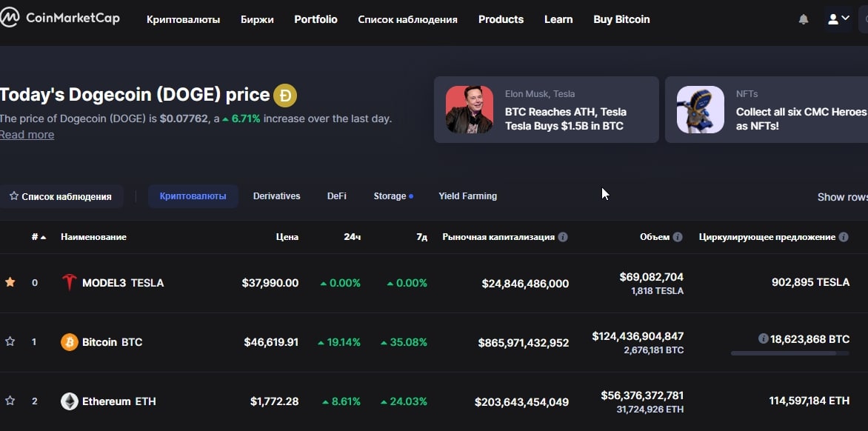This screenshot has width=868, height=431.
Task: Open the CMC Heroes NFT thumbnail
Action: tap(701, 110)
